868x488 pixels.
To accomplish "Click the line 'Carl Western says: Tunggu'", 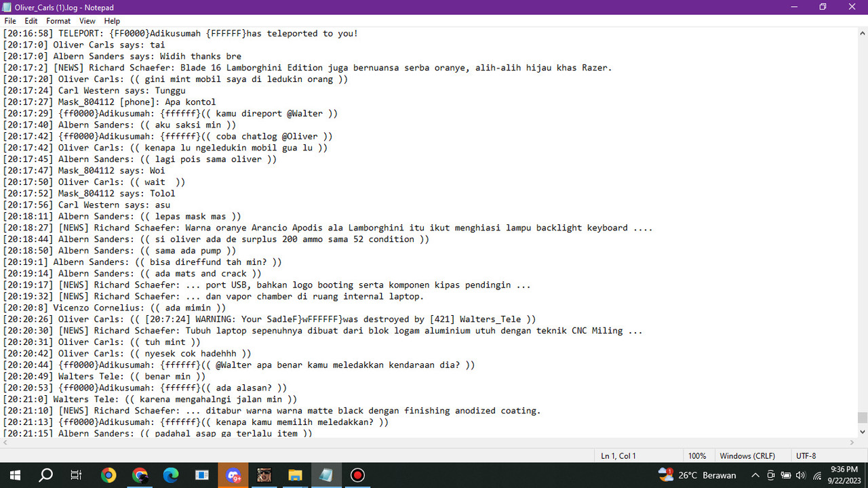I will tap(94, 90).
